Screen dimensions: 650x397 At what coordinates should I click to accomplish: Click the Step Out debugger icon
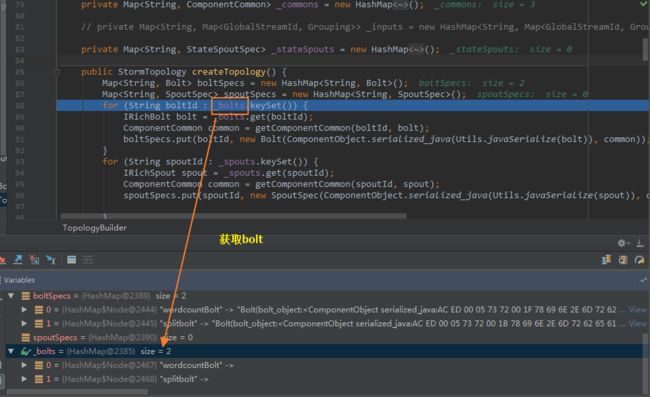click(18, 259)
